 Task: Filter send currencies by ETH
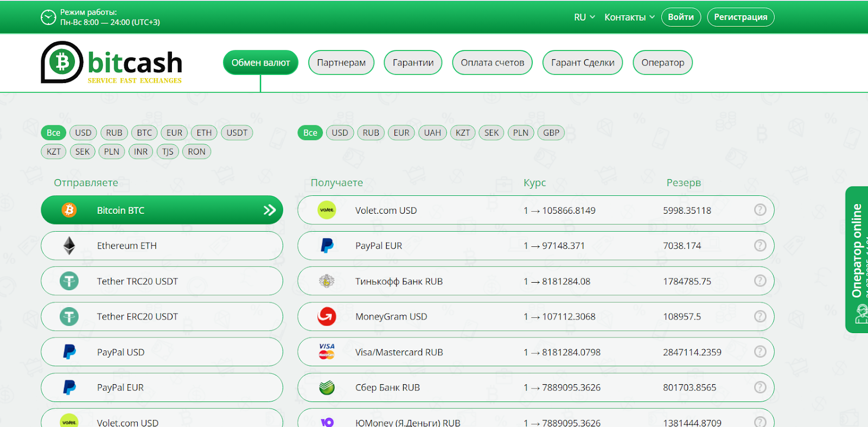[204, 132]
